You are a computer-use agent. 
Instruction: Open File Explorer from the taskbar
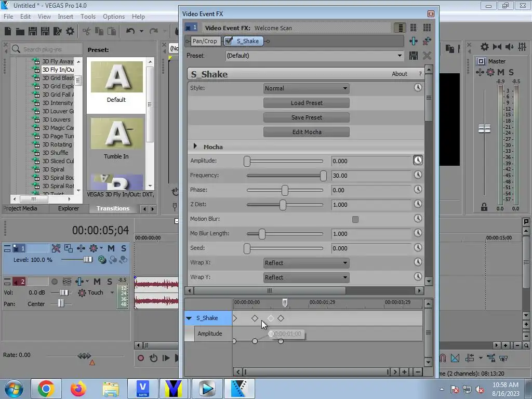tap(111, 389)
